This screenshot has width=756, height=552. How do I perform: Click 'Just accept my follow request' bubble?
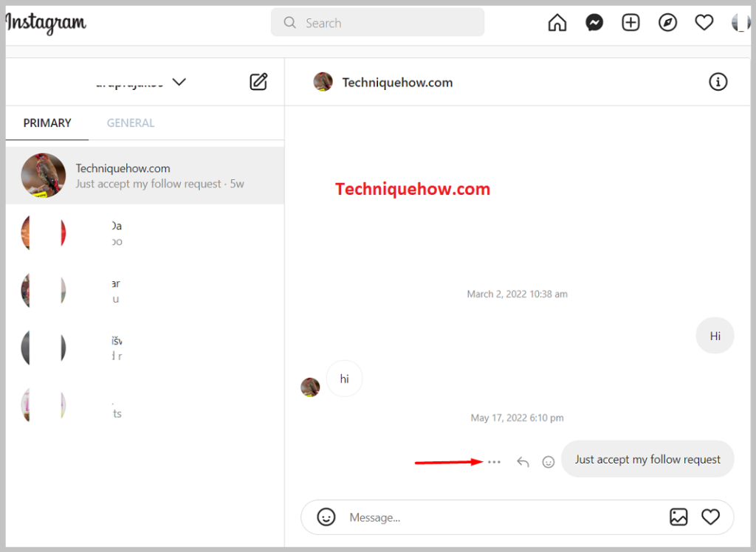click(x=647, y=459)
